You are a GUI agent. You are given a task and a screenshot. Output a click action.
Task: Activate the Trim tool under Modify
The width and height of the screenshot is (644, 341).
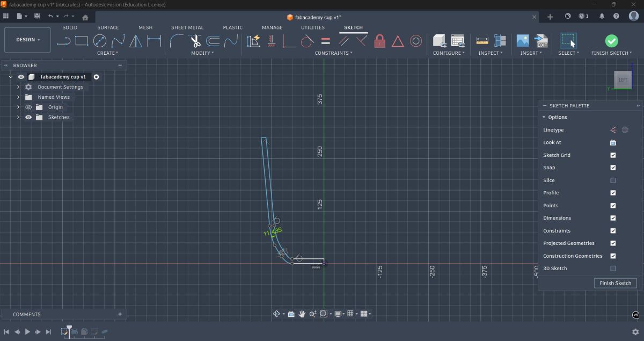coord(196,41)
